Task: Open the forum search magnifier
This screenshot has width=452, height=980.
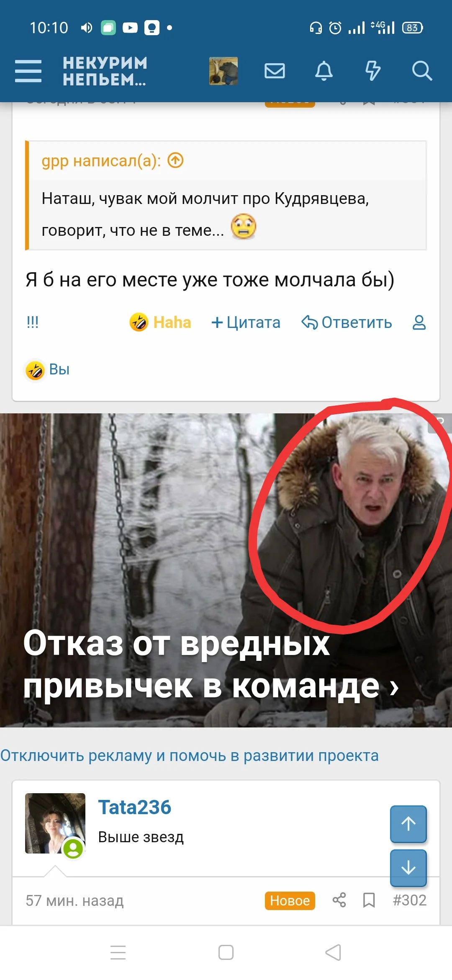Action: coord(422,71)
